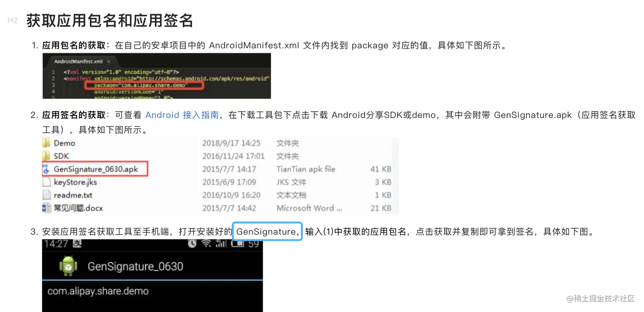644x312 pixels.
Task: Click the 41 KB size cell
Action: point(381,169)
